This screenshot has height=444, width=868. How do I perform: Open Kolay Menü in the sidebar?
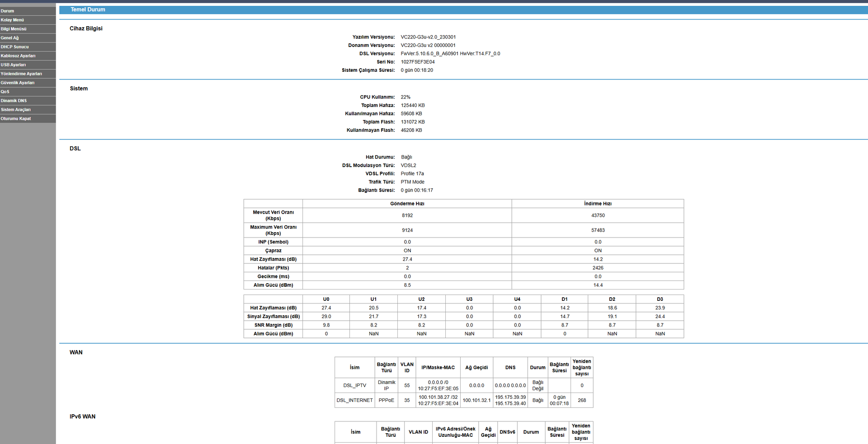(28, 20)
